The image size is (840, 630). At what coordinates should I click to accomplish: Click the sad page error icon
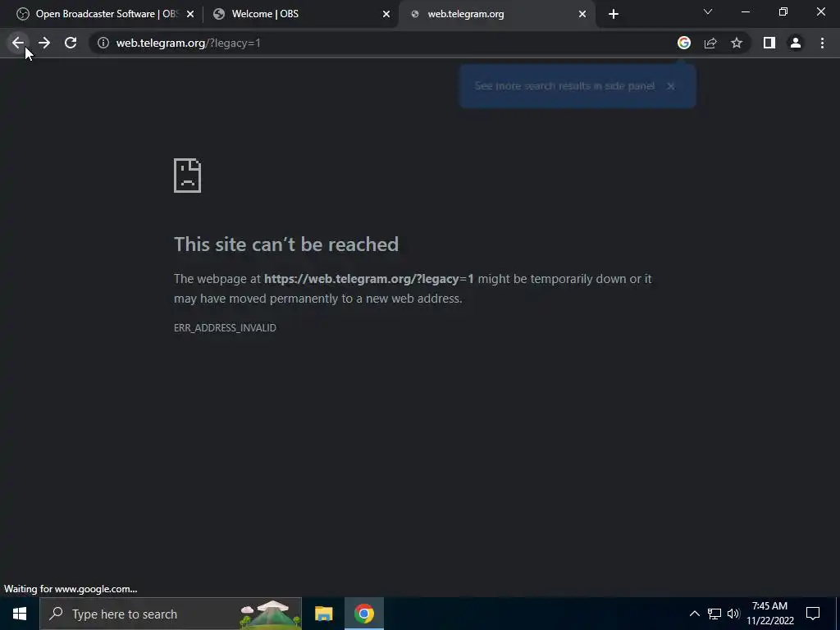(188, 176)
